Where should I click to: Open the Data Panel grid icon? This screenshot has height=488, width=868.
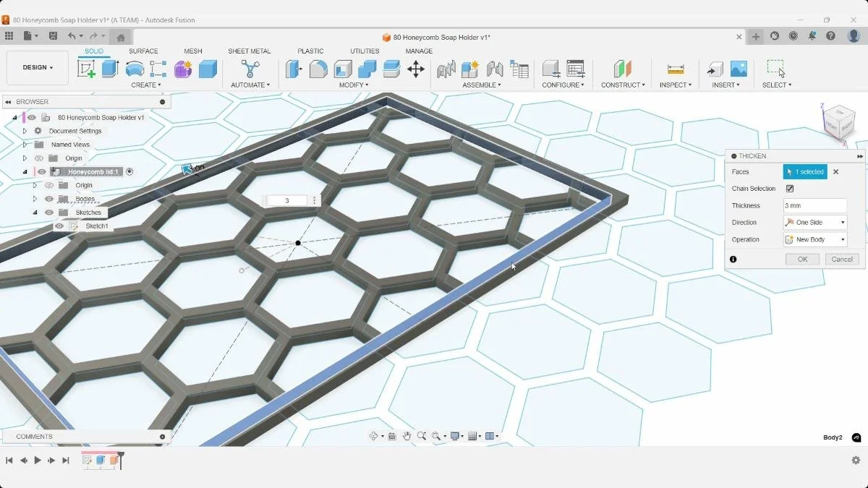[9, 36]
